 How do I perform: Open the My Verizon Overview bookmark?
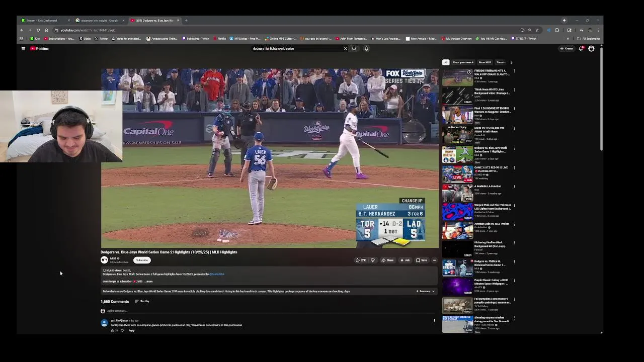pos(456,39)
